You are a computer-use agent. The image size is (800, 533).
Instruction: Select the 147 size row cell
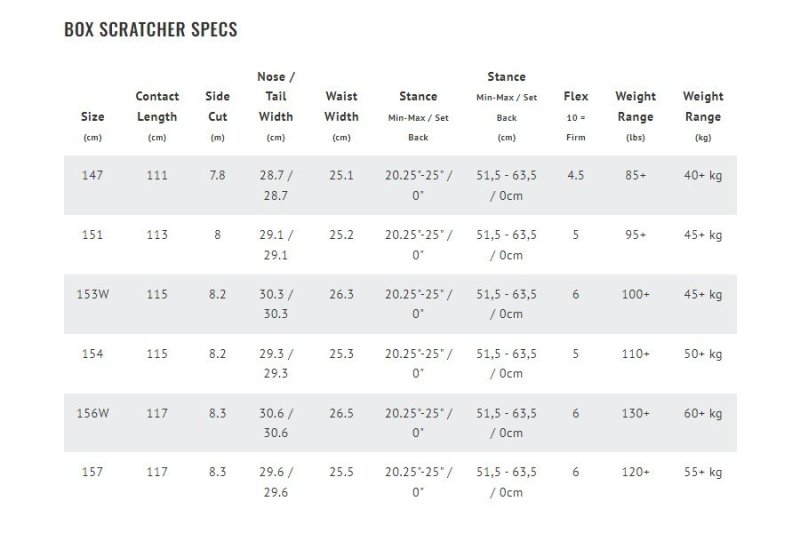click(92, 175)
